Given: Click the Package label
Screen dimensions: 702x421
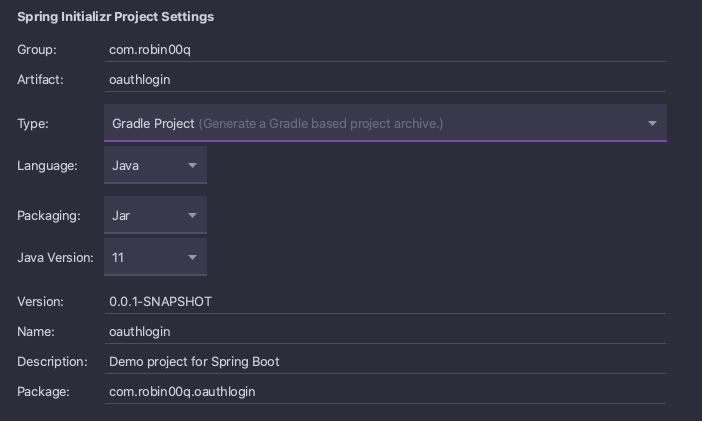Looking at the screenshot, I should [x=43, y=391].
